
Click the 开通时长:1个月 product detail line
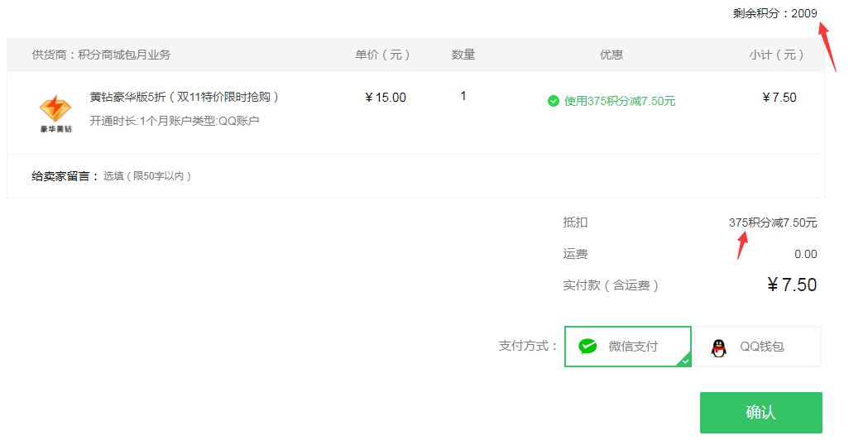pyautogui.click(x=175, y=121)
